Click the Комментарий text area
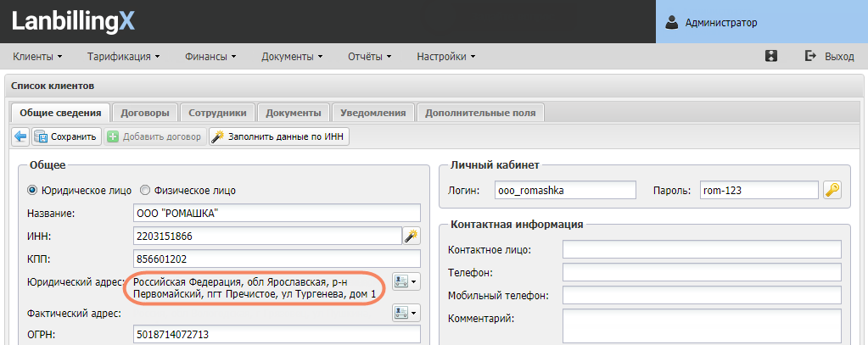The width and height of the screenshot is (868, 345). (702, 326)
